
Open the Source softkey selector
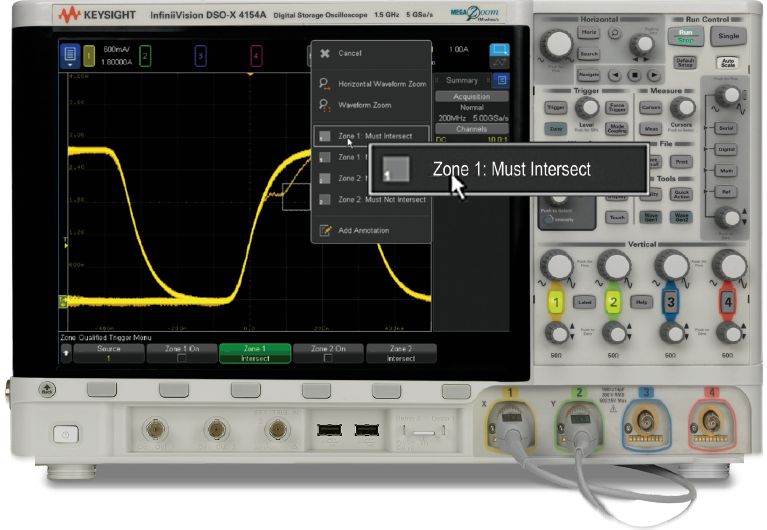pos(109,353)
